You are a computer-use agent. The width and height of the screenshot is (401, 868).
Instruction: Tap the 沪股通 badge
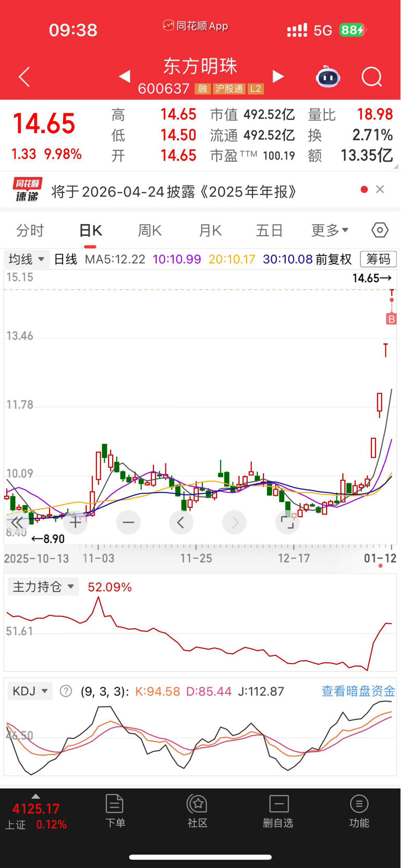[x=229, y=89]
